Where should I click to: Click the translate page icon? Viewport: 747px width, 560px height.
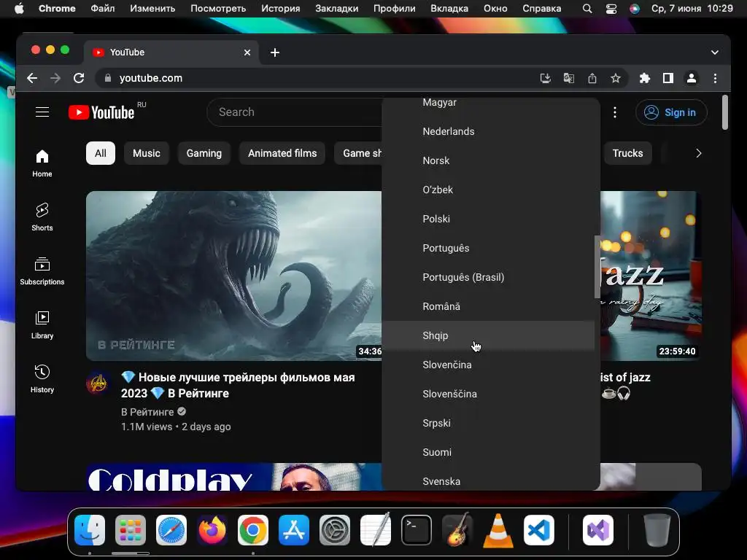568,78
